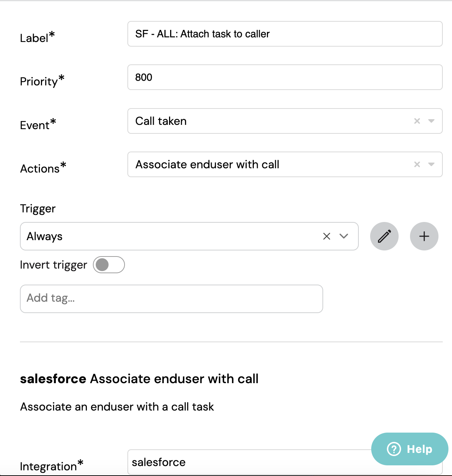Open the Actions dropdown arrow
This screenshot has width=452, height=476.
pos(431,164)
